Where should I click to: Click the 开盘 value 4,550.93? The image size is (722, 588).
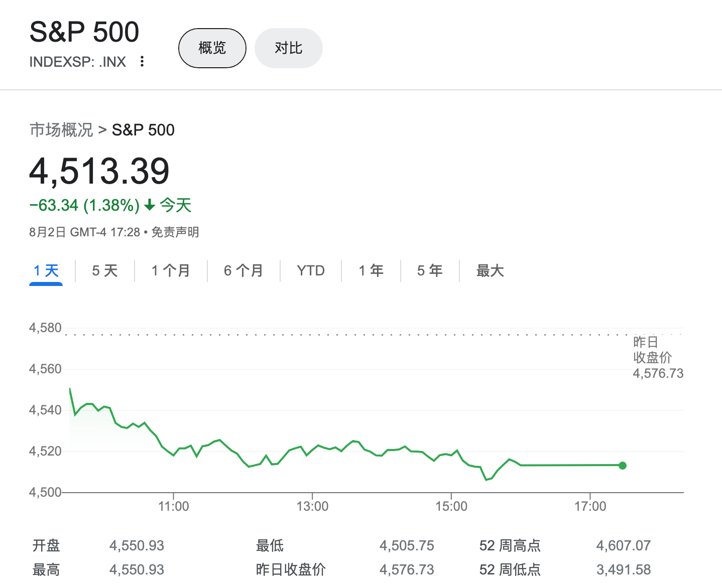click(x=137, y=545)
